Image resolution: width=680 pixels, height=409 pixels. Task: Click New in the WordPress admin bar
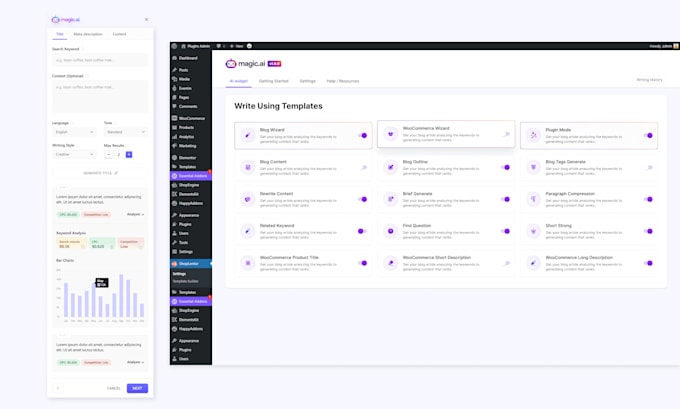point(237,46)
